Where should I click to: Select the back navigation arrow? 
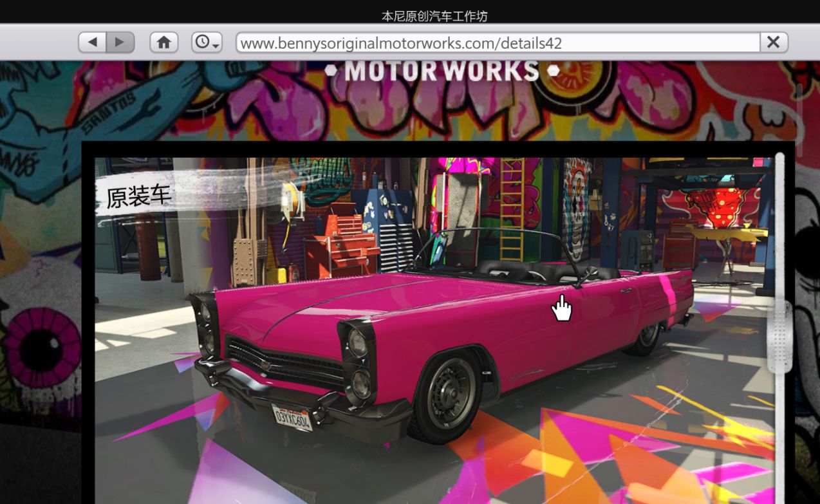(x=93, y=41)
